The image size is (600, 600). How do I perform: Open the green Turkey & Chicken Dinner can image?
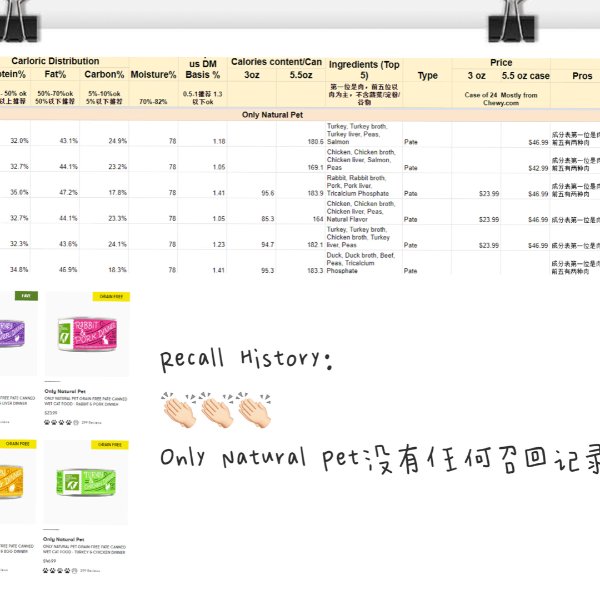pos(86,482)
